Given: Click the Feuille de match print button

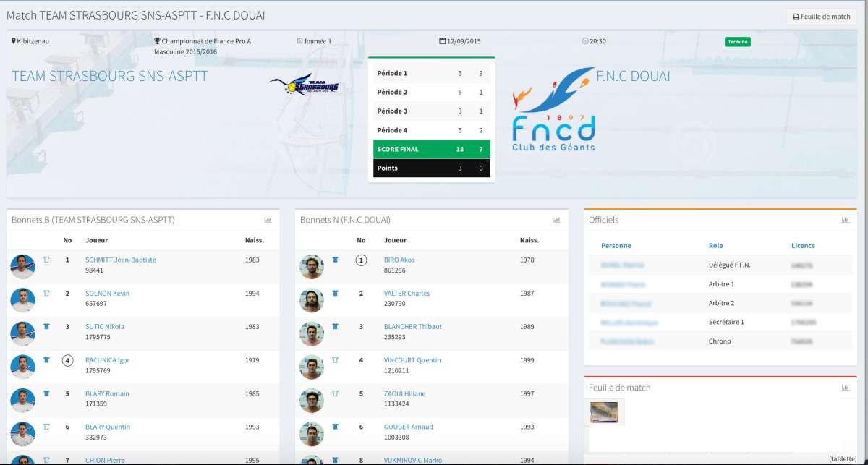Looking at the screenshot, I should [x=822, y=17].
